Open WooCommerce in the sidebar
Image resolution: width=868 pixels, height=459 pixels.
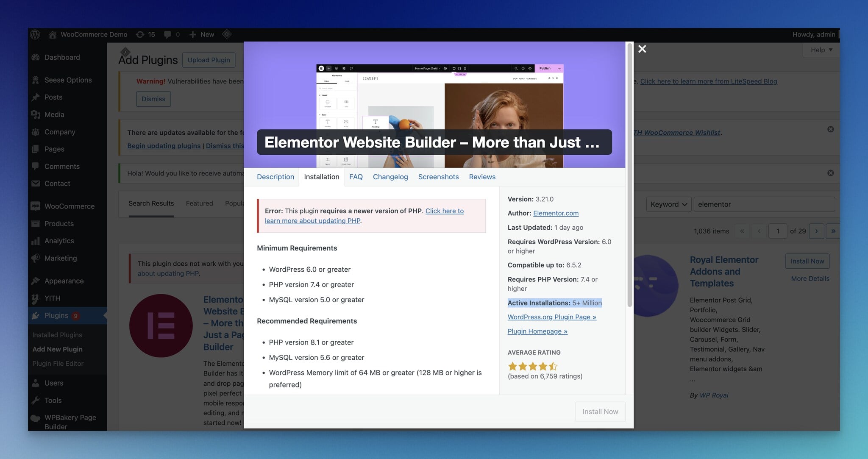(x=70, y=206)
